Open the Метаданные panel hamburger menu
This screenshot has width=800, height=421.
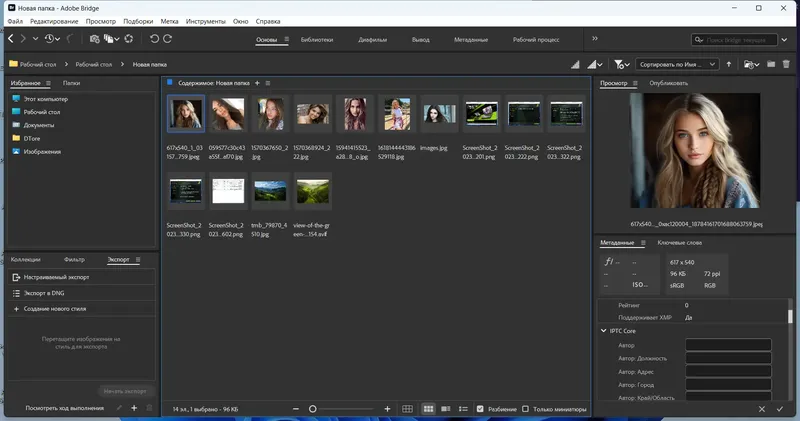pos(643,243)
